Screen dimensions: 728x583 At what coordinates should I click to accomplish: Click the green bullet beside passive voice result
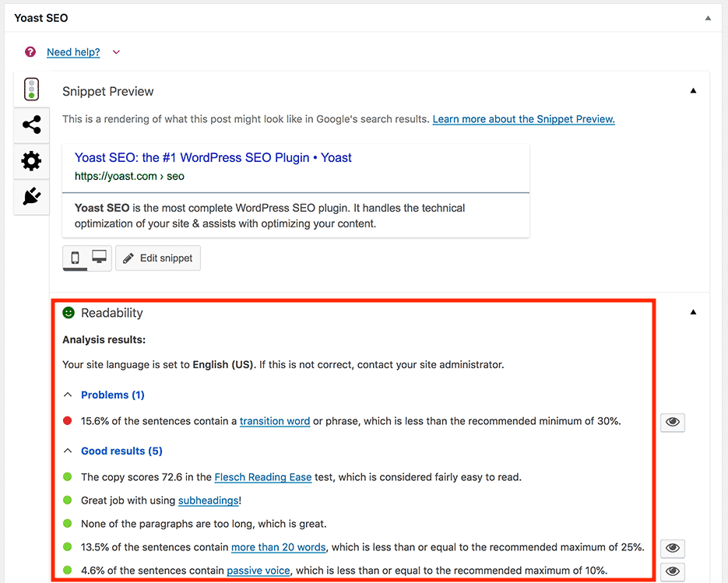click(67, 570)
